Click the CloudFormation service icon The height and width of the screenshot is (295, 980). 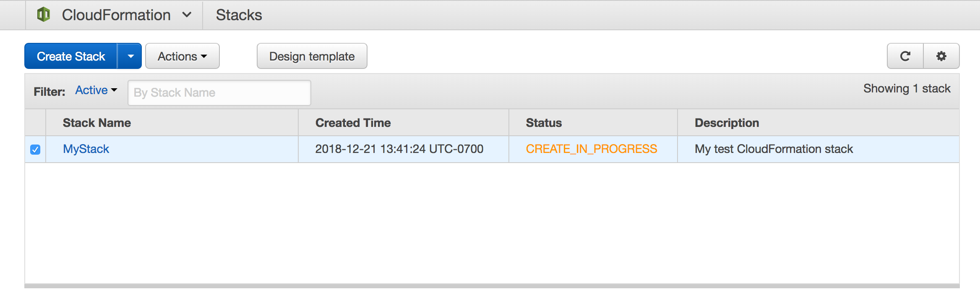coord(44,14)
